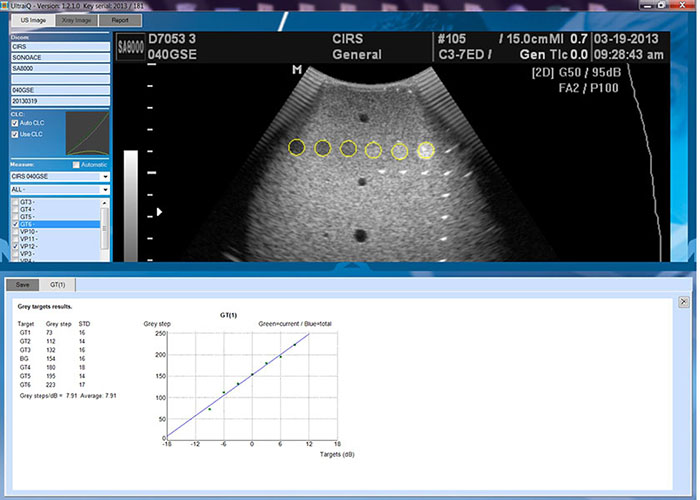Switch to the Xray Image tab

(x=77, y=18)
